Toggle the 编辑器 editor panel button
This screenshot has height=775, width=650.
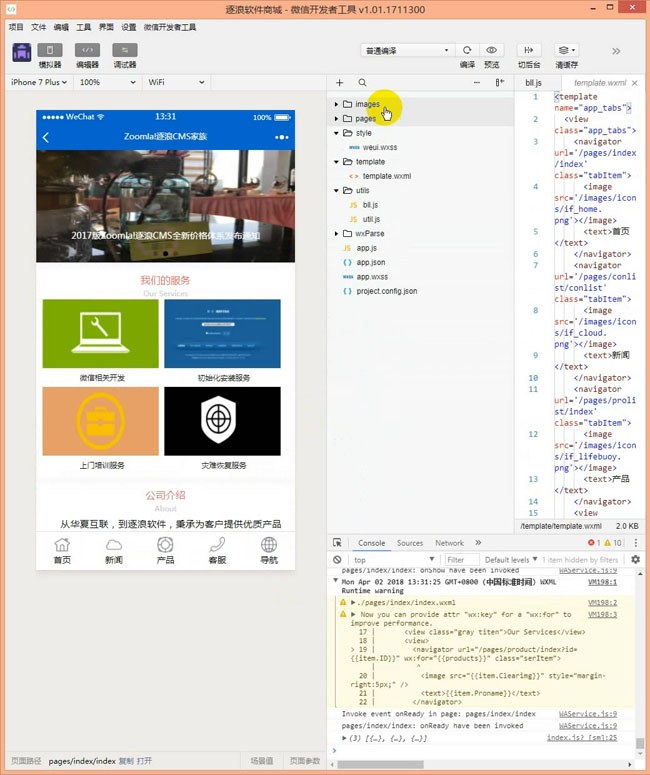[x=87, y=50]
